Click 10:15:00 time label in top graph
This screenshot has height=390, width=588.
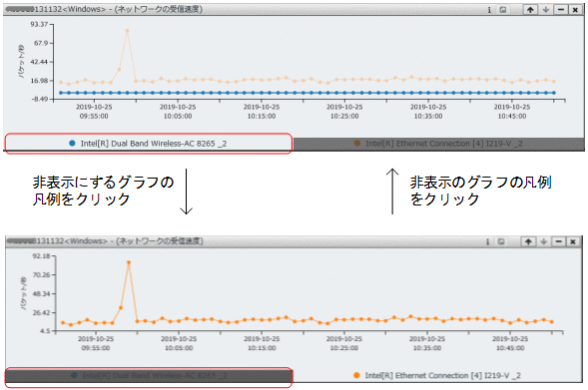tap(262, 117)
